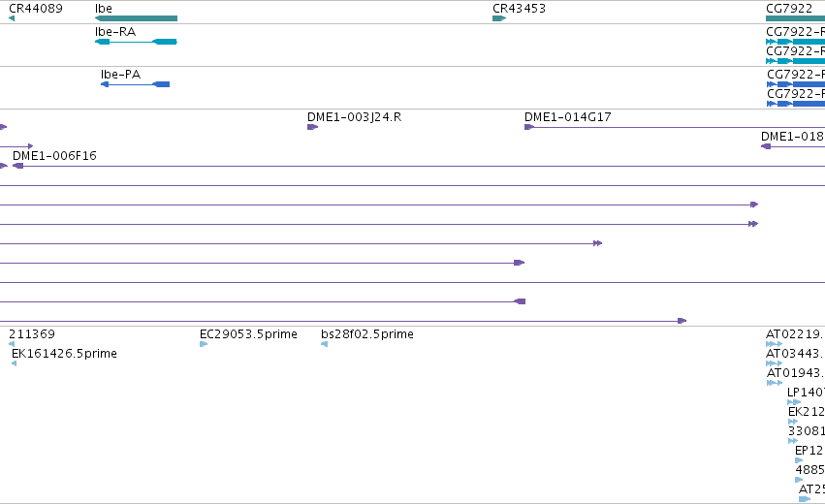The height and width of the screenshot is (504, 825).
Task: Click the AT25 EST label
Action: coord(811,489)
